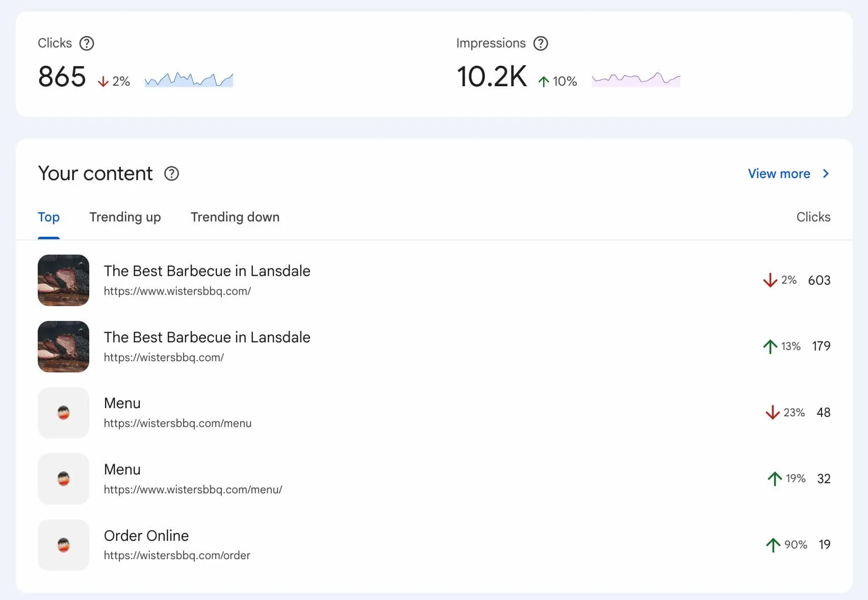The height and width of the screenshot is (600, 868).
Task: Open the Your content help icon
Action: 171,173
